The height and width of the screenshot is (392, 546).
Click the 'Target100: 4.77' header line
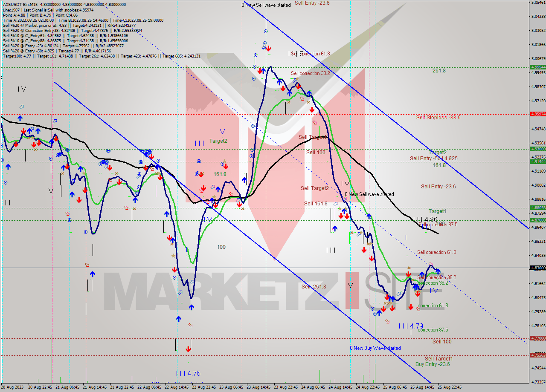tap(102, 56)
